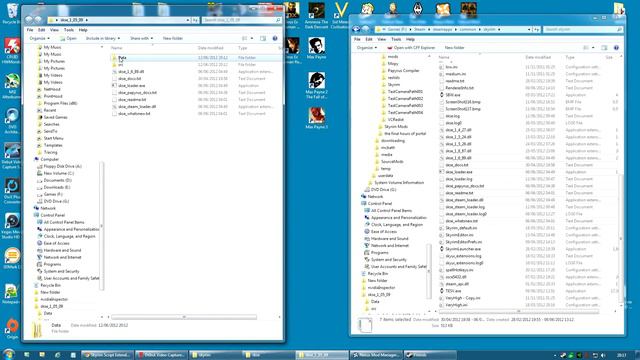Select steam_api.dll in Skyrim folder

[457, 284]
